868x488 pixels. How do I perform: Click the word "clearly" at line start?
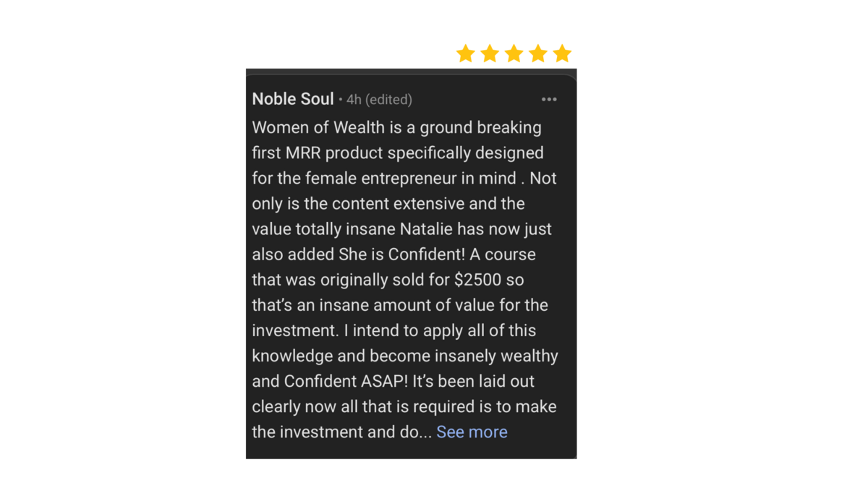[278, 406]
